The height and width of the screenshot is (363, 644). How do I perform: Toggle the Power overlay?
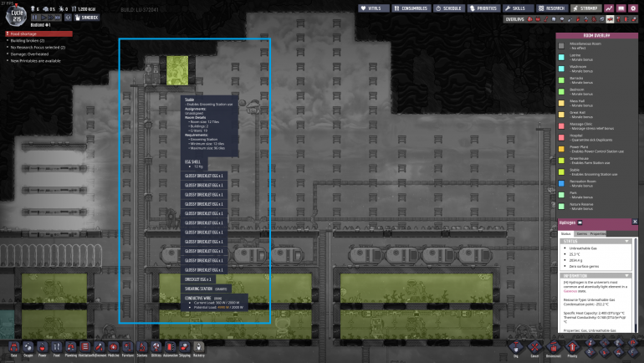[538, 19]
